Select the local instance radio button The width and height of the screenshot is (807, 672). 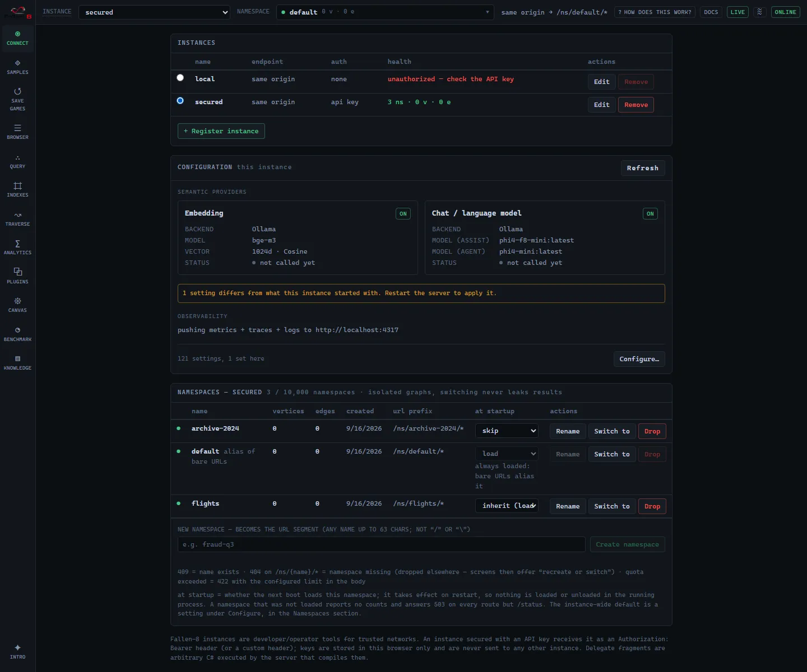(180, 78)
